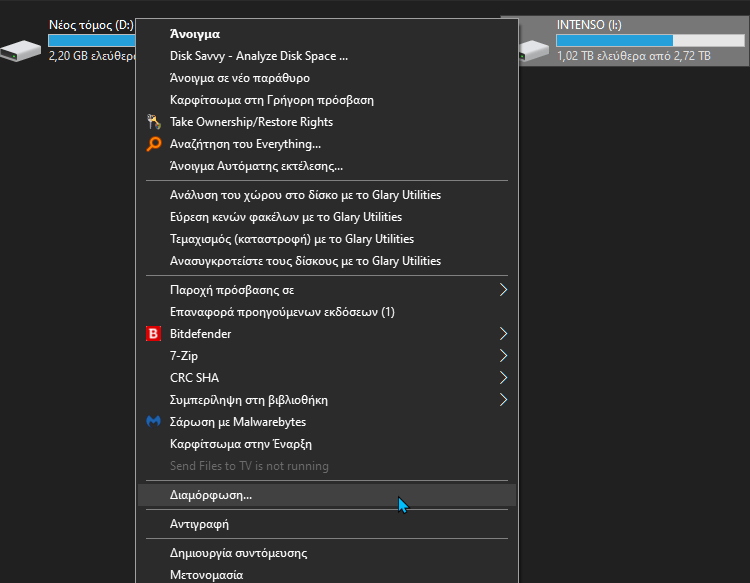
Task: Click the disabled Send Files to TV entry
Action: point(327,466)
